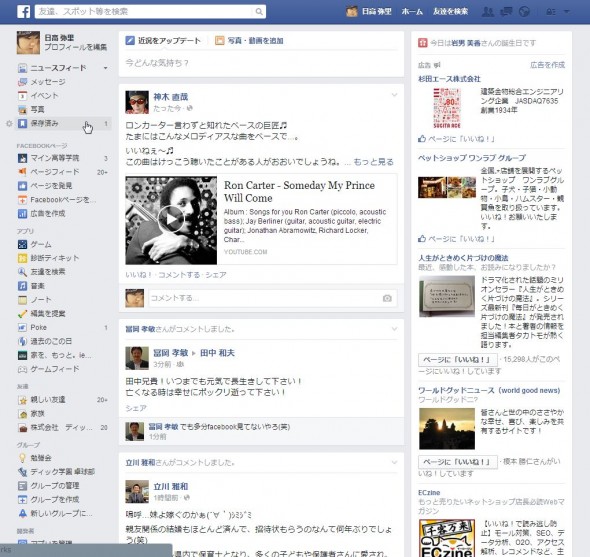The height and width of the screenshot is (557, 590).
Task: Click the gear icon beside 保存済み
Action: [x=9, y=123]
